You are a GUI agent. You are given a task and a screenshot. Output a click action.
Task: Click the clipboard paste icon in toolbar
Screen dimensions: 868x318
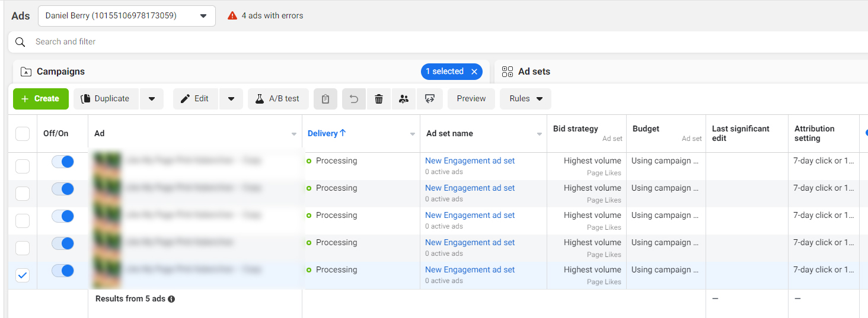tap(325, 99)
